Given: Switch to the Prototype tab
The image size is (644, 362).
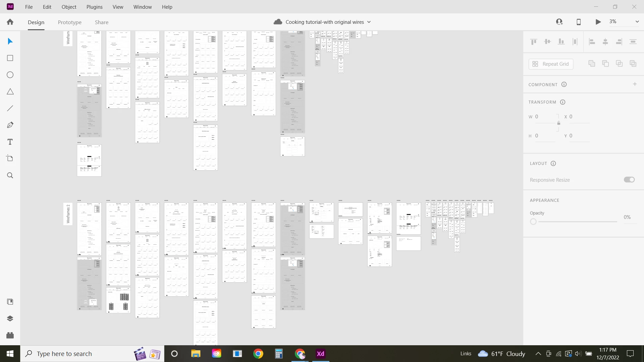Looking at the screenshot, I should tap(69, 22).
